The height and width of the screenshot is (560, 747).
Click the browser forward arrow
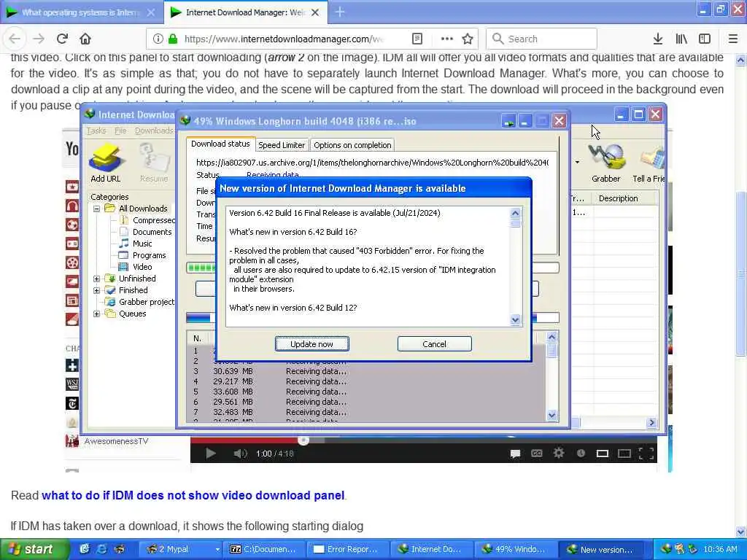(39, 39)
